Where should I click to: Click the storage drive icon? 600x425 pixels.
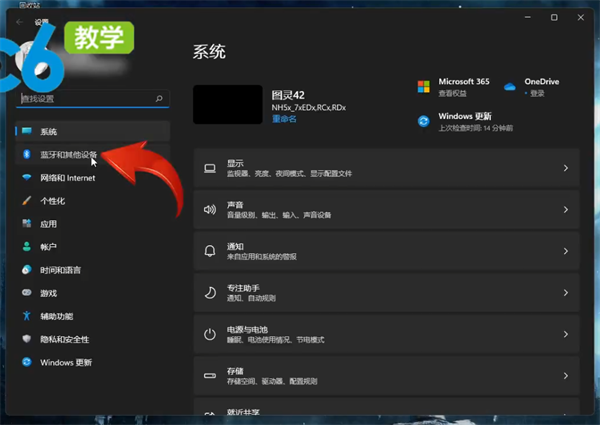(210, 376)
